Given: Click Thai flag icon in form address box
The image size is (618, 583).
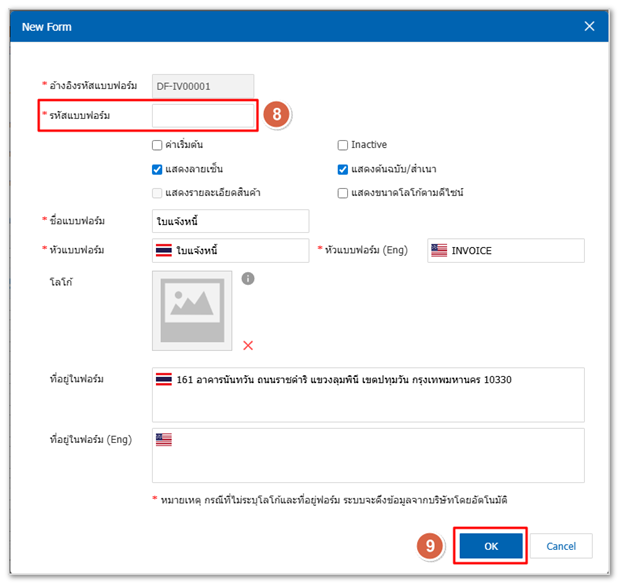Looking at the screenshot, I should [164, 380].
